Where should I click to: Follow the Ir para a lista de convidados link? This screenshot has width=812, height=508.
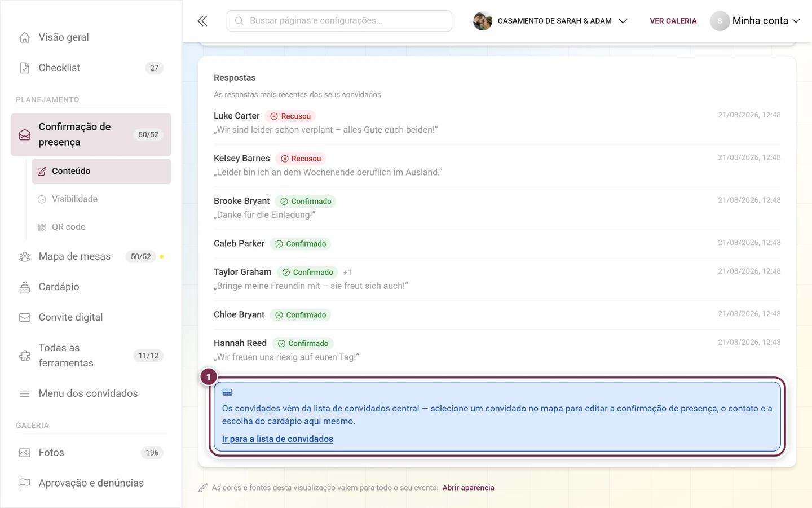[x=277, y=439]
